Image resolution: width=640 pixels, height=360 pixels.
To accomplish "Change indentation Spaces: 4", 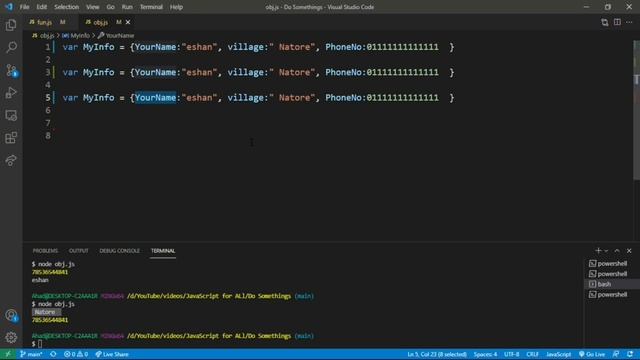I will 485,354.
